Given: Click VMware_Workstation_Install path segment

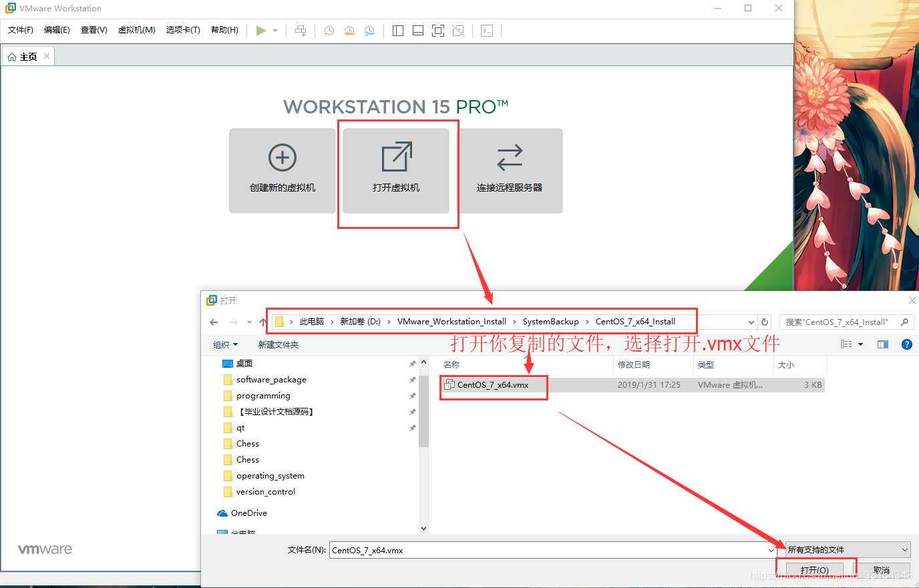Looking at the screenshot, I should [451, 322].
